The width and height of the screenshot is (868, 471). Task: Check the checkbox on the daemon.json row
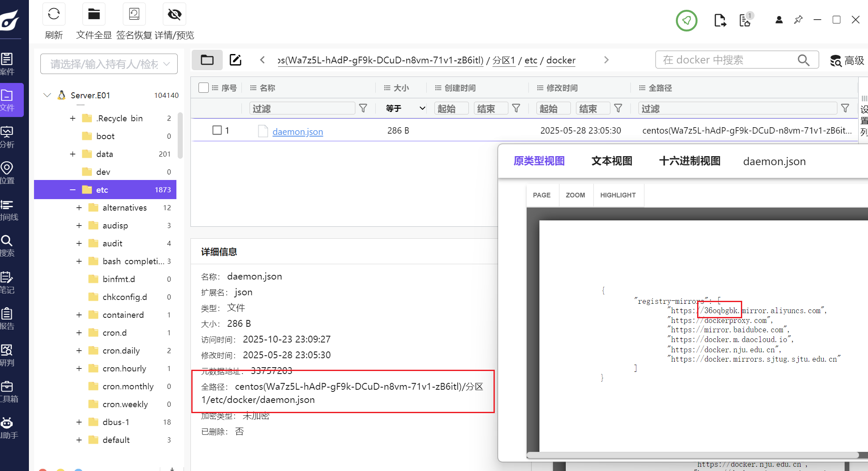[218, 130]
